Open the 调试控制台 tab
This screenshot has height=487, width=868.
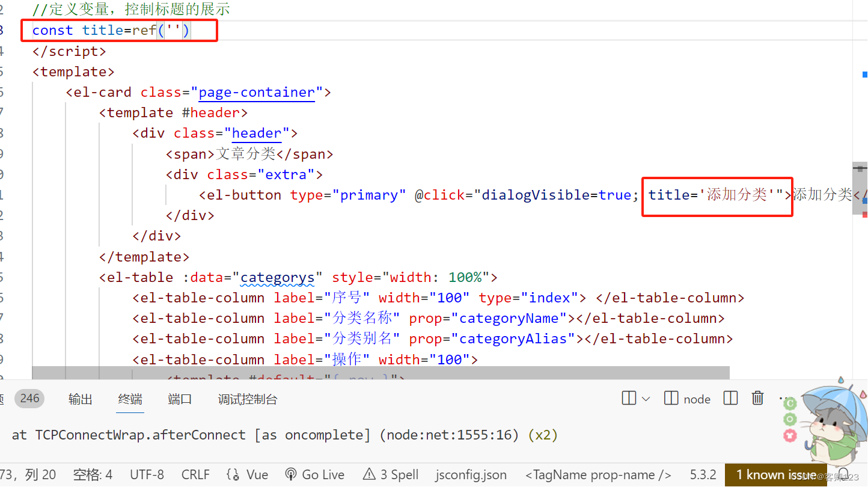click(248, 399)
